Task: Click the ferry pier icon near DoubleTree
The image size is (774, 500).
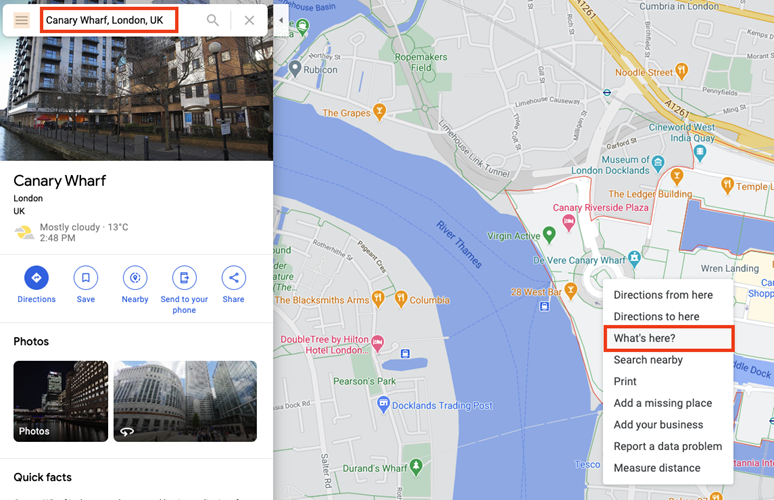Action: [x=405, y=353]
